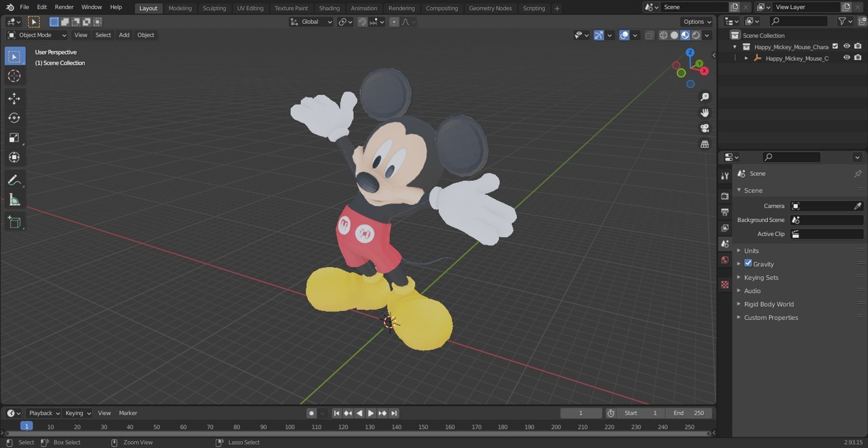Screen dimensions: 868x448
Task: Hide Happy_Mickey_Mouse_C armature in viewport
Action: [x=847, y=58]
